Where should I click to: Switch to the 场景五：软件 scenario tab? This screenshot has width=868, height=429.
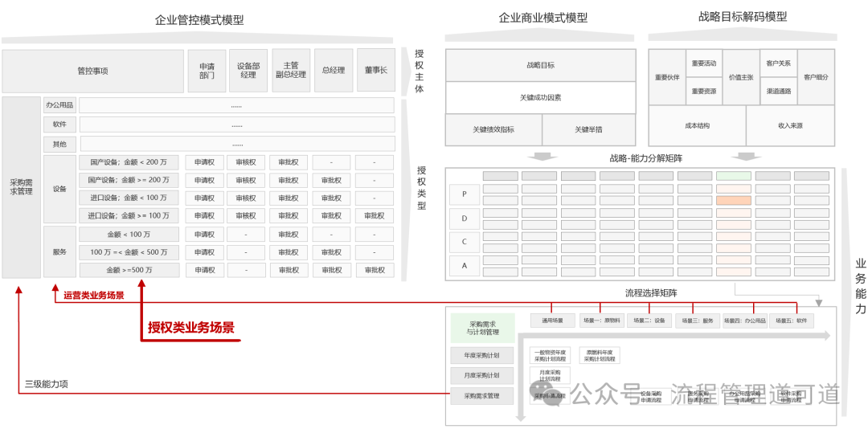[x=792, y=321]
